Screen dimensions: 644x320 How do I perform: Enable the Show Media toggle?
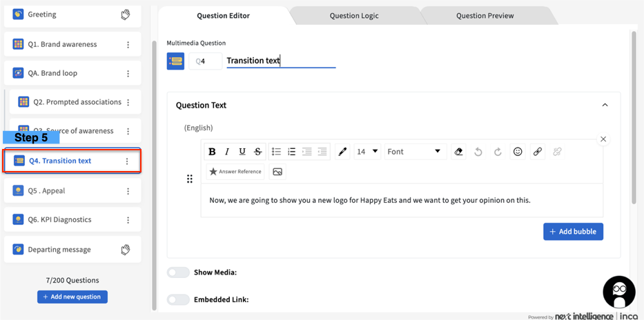click(x=178, y=272)
